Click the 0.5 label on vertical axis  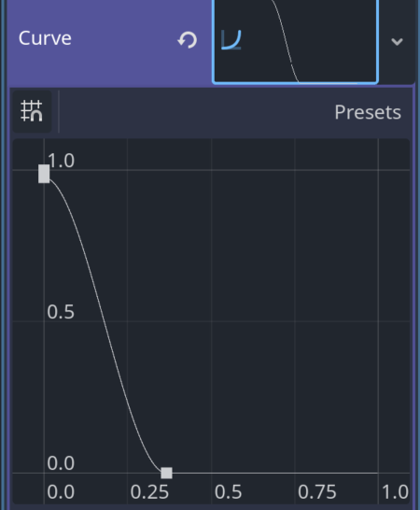pos(61,312)
